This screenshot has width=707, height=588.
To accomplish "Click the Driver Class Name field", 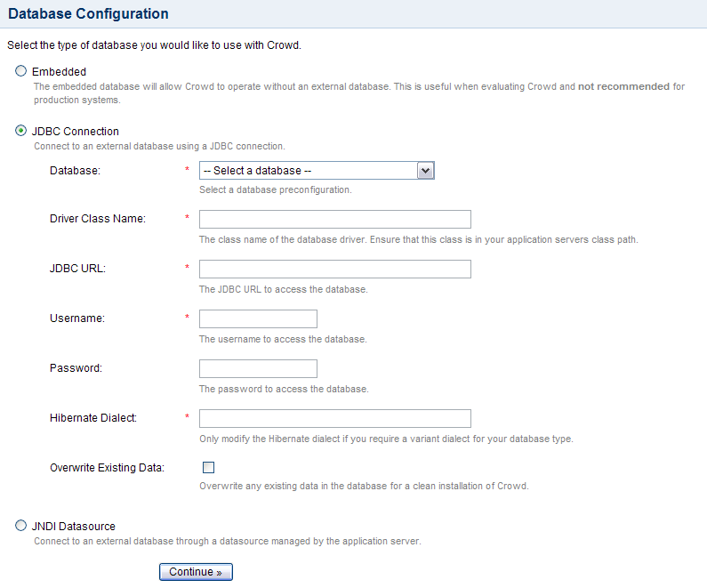I will pos(335,219).
